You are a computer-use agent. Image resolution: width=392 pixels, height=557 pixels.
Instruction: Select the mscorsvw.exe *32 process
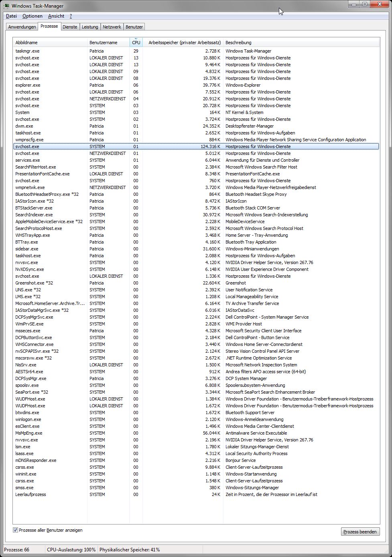coord(196,358)
